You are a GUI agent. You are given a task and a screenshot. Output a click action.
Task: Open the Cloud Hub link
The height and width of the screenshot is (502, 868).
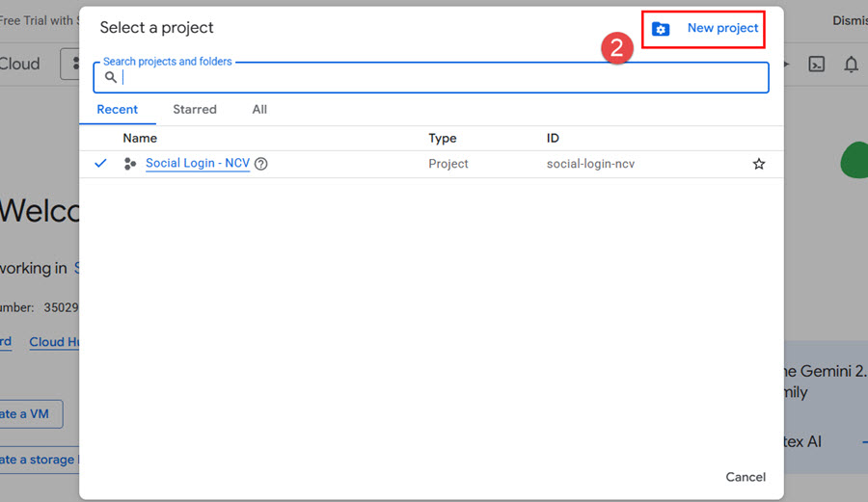[x=54, y=342]
